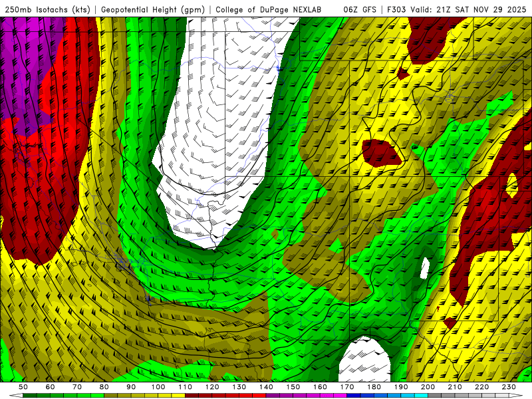532x399 pixels.
Task: Click the "Valid: 21Z SAT NOV 29 2025" timestamp
Action: tap(468, 9)
